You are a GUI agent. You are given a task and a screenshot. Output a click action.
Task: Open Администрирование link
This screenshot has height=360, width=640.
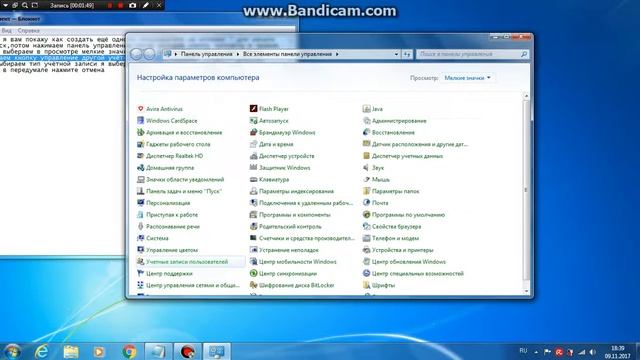(x=399, y=121)
